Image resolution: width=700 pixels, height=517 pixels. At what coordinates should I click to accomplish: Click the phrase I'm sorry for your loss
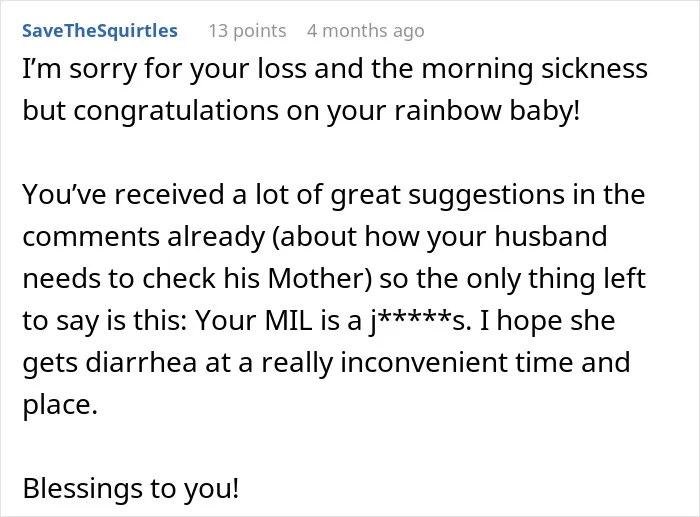click(x=165, y=70)
